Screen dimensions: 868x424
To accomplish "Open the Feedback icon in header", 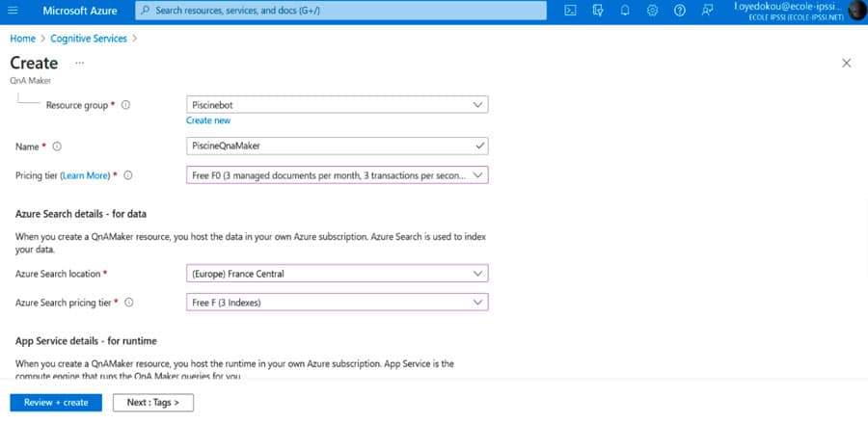I will pos(707,11).
